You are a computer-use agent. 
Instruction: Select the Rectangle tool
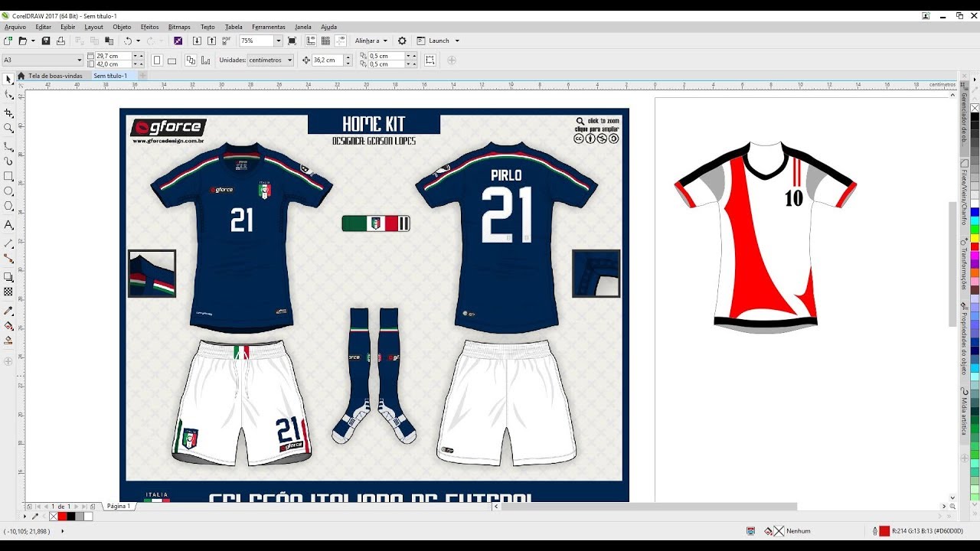(x=8, y=176)
